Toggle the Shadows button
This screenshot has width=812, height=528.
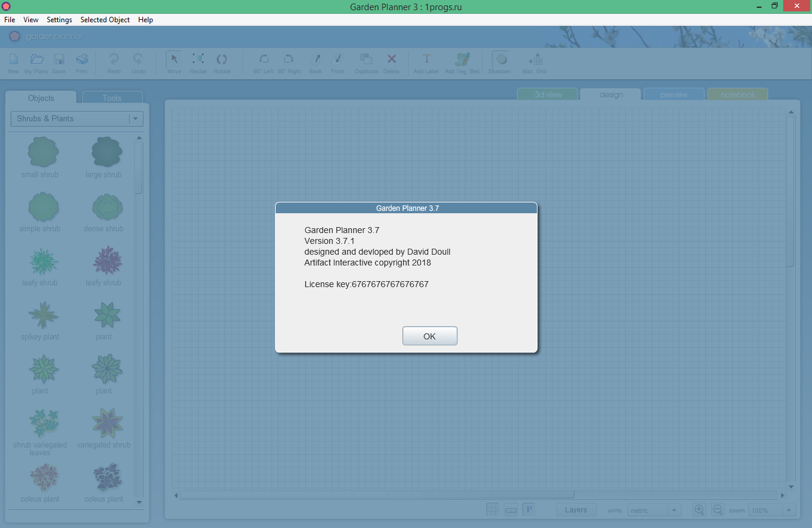499,59
